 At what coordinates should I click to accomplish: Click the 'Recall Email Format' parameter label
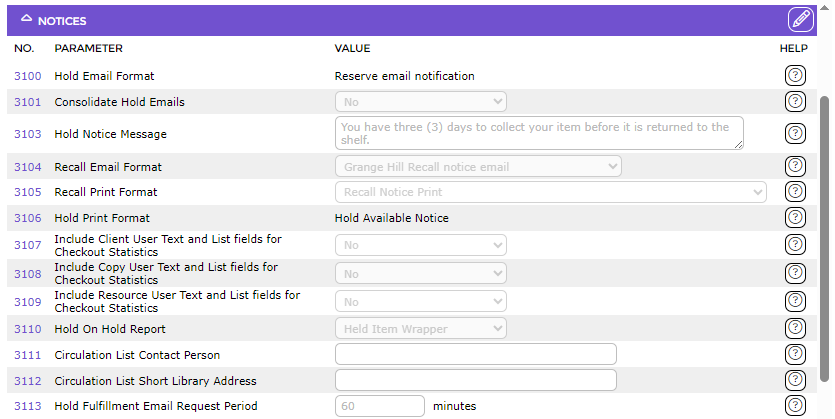tap(108, 167)
